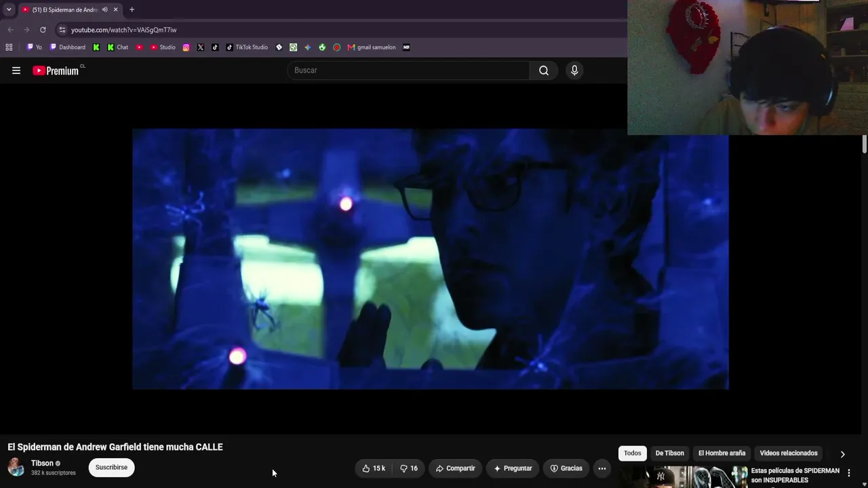Start voice search with the microphone
Image resolution: width=868 pixels, height=488 pixels.
pyautogui.click(x=574, y=70)
